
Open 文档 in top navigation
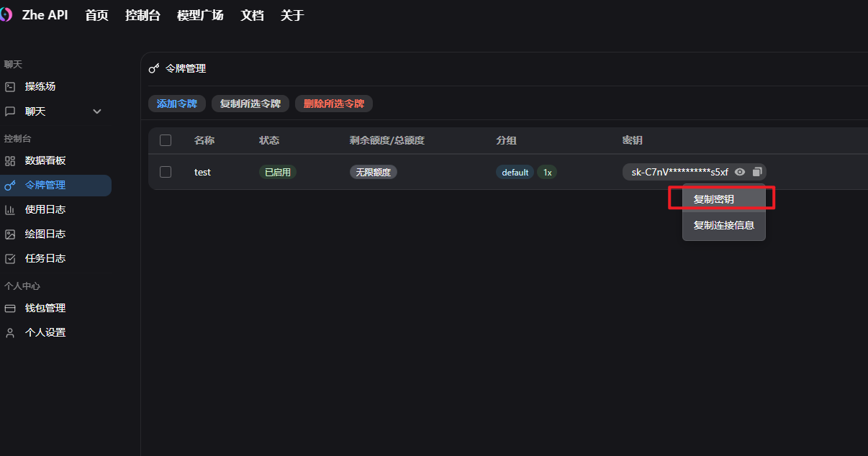(x=252, y=15)
